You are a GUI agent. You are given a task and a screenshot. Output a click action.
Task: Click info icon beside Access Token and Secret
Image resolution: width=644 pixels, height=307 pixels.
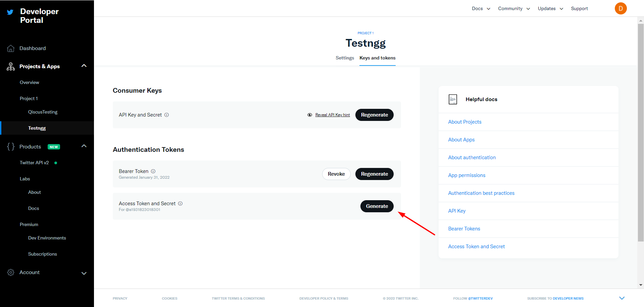[x=180, y=204]
